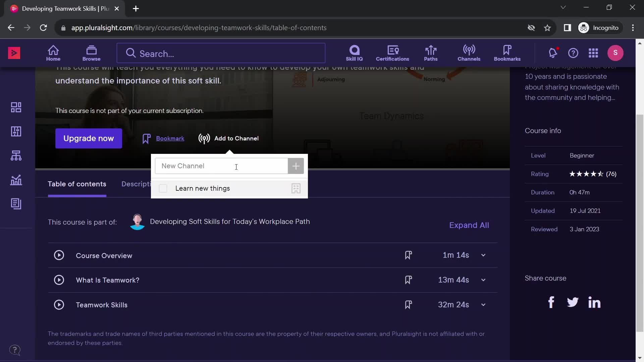Open Channels from the top navigation
This screenshot has width=644, height=362.
point(469,53)
